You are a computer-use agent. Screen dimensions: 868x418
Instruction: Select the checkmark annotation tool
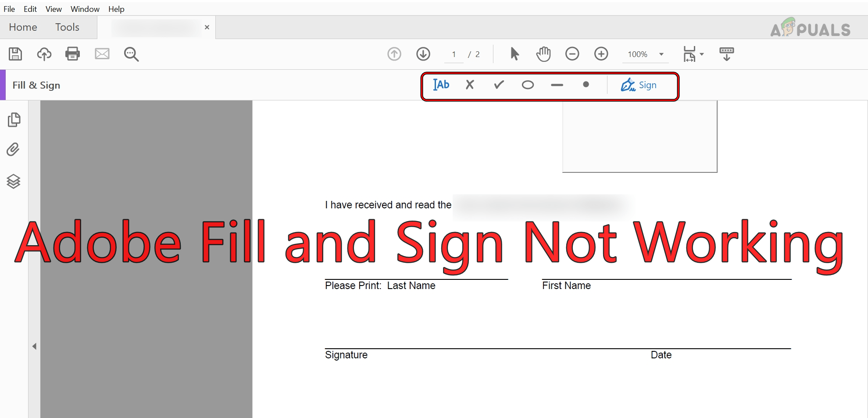pyautogui.click(x=498, y=85)
